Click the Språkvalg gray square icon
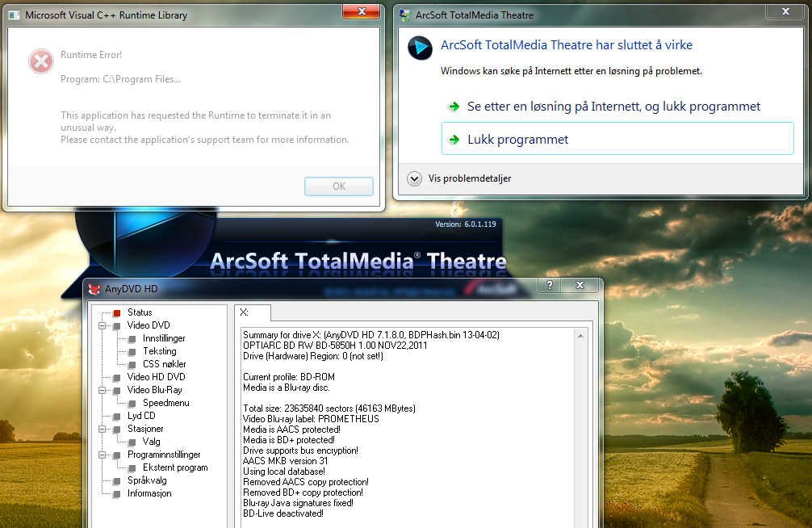The image size is (812, 528). pyautogui.click(x=117, y=481)
